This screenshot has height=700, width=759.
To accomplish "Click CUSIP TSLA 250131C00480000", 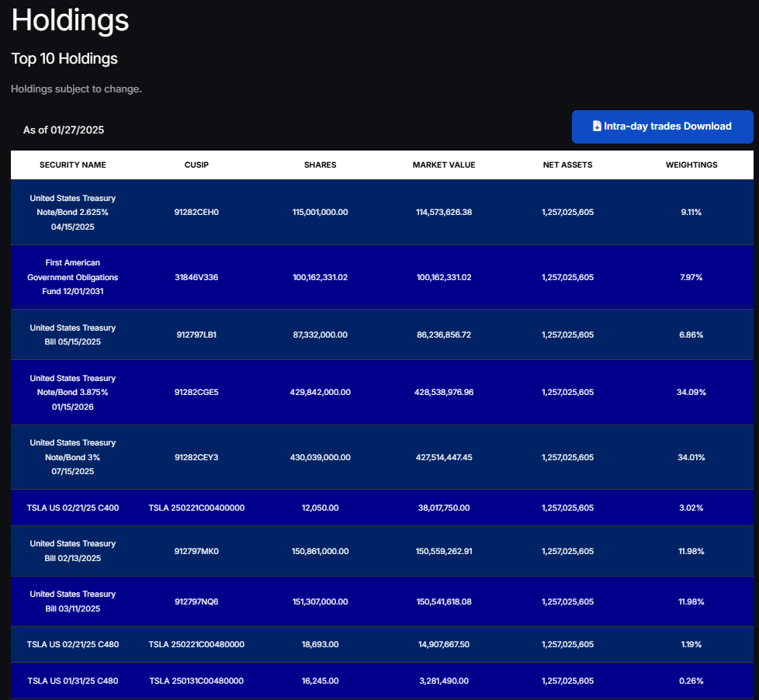I will click(196, 681).
